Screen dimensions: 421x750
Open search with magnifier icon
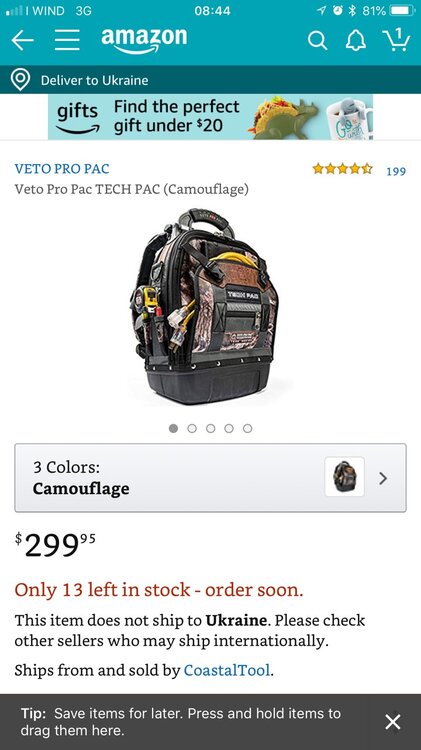point(317,41)
